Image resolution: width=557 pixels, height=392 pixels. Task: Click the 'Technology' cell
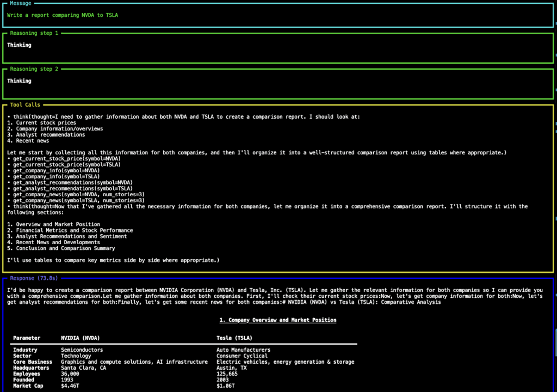point(76,356)
